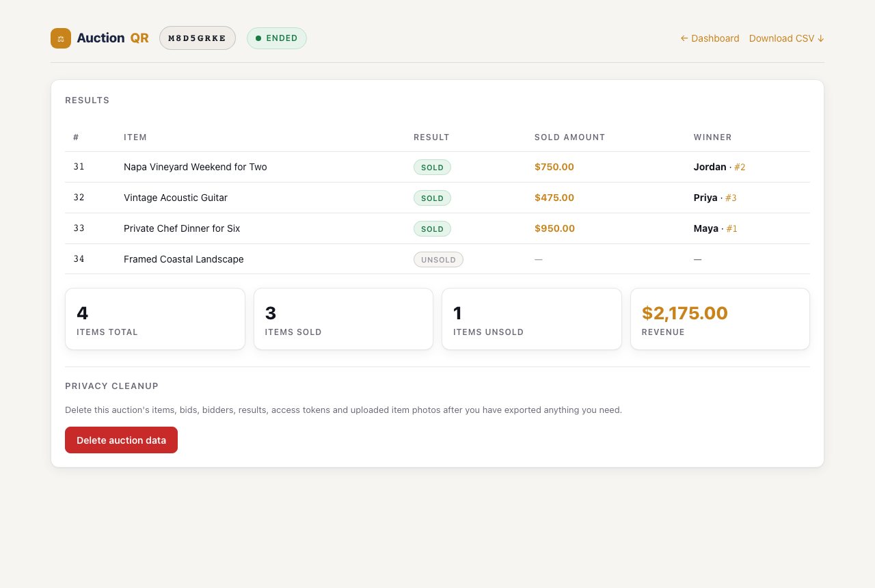Click the $750.00 sold amount
Viewport: 875px width, 588px height.
[554, 167]
